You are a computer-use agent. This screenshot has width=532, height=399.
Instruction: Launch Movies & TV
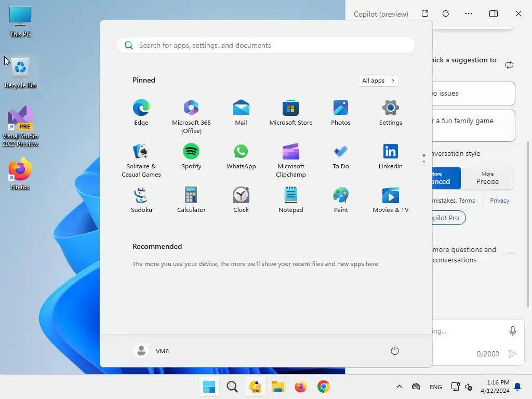point(391,200)
